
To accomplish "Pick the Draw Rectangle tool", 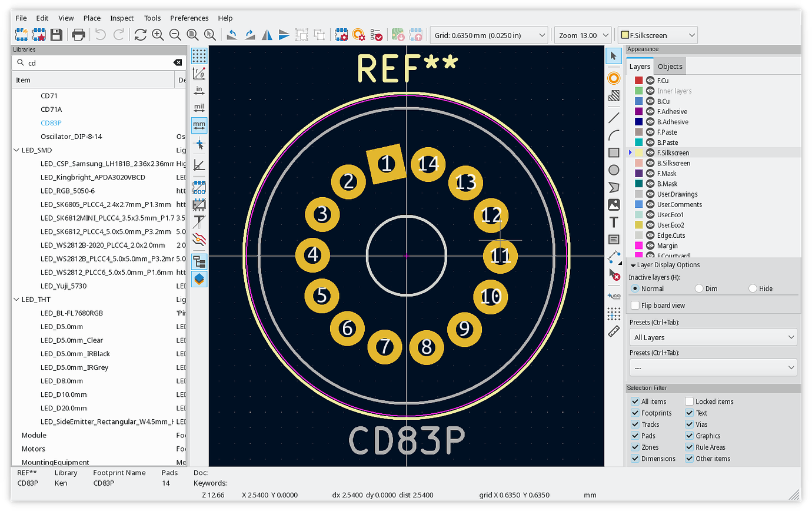I will click(614, 152).
